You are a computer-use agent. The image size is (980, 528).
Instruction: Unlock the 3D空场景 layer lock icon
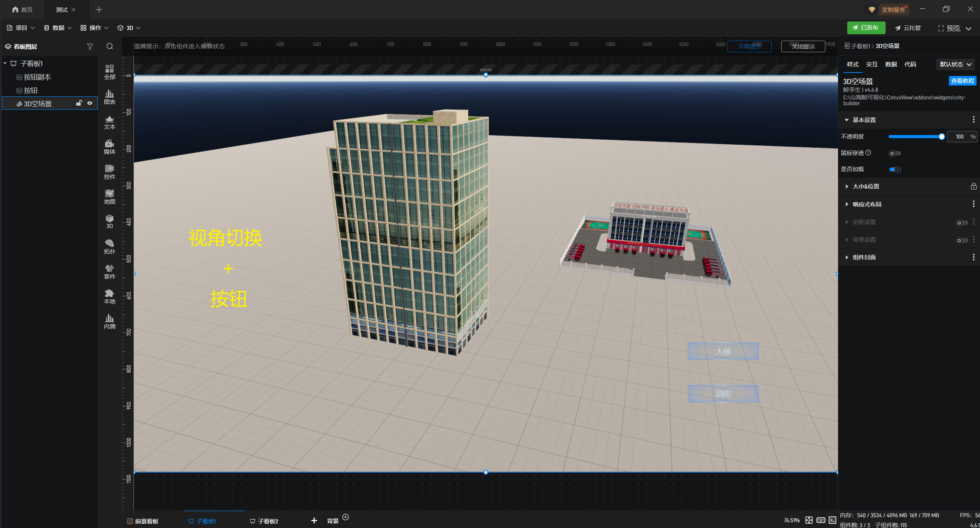(x=79, y=103)
